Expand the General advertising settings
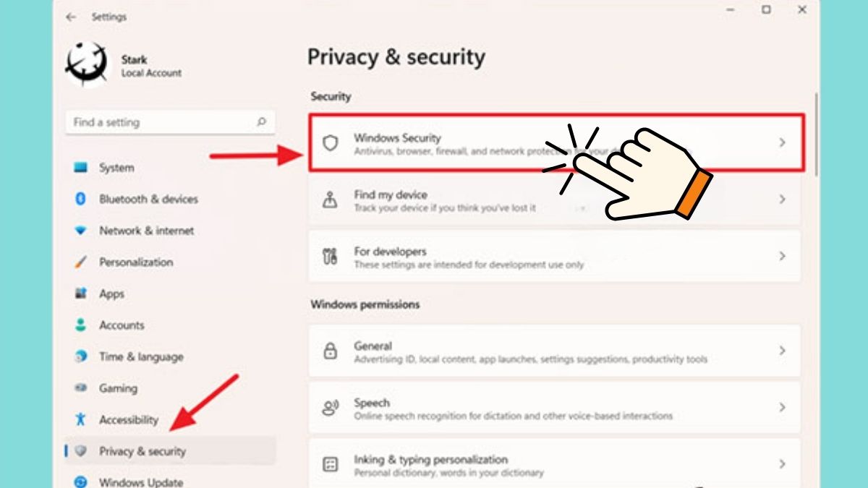The image size is (868, 488). click(x=782, y=351)
